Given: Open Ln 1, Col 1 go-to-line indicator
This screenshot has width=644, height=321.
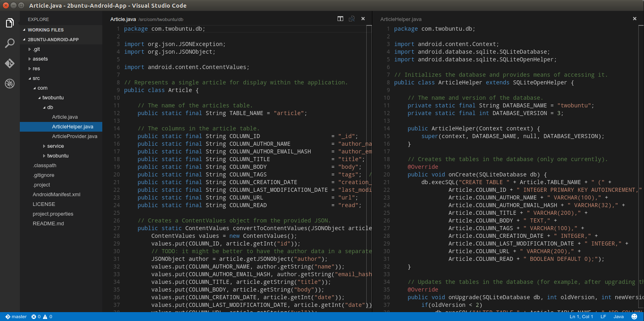Looking at the screenshot, I should [581, 317].
